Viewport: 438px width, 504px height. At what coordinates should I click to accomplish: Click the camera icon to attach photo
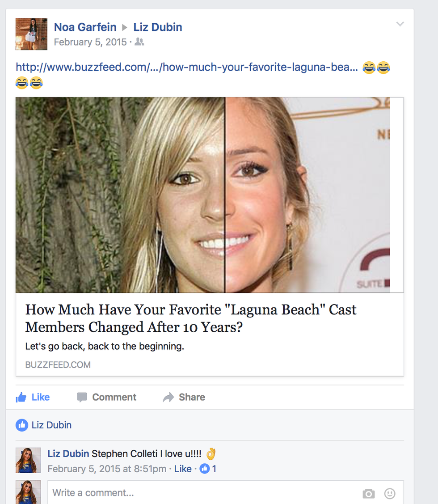368,493
